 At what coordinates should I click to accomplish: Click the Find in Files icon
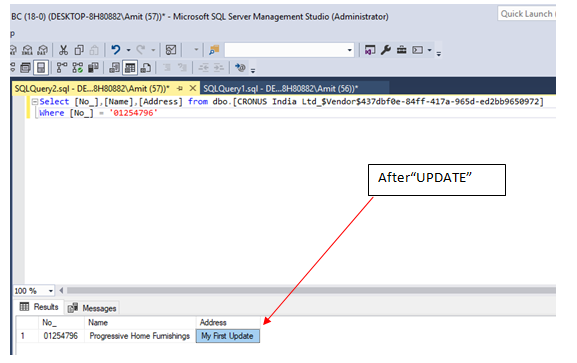click(x=214, y=50)
